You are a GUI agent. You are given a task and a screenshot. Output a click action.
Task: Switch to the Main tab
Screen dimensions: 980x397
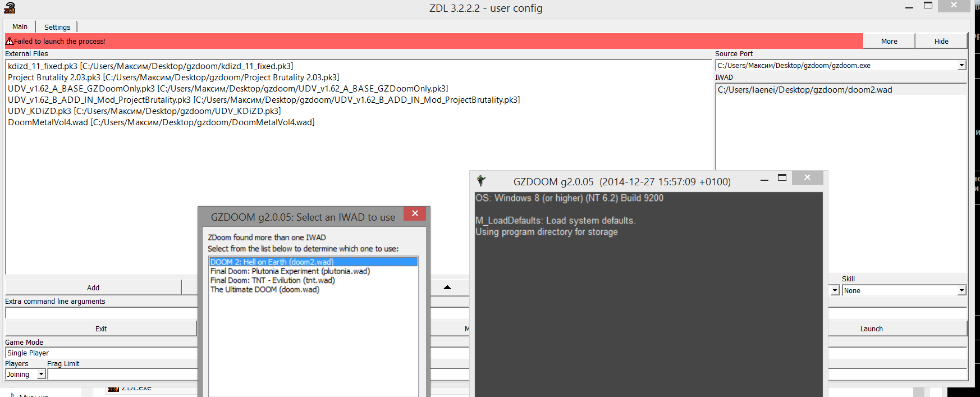[20, 26]
